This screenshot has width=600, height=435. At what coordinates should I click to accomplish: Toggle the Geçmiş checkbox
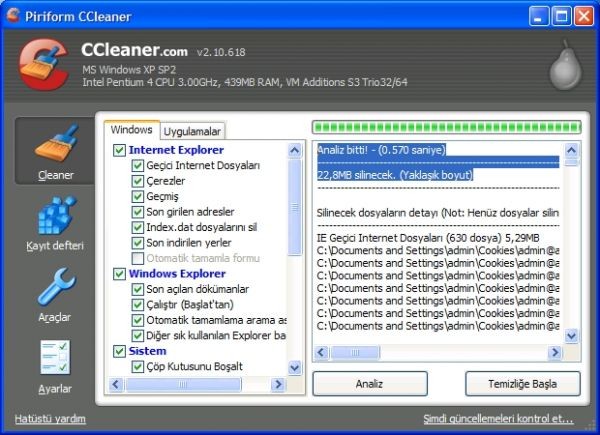coord(137,196)
